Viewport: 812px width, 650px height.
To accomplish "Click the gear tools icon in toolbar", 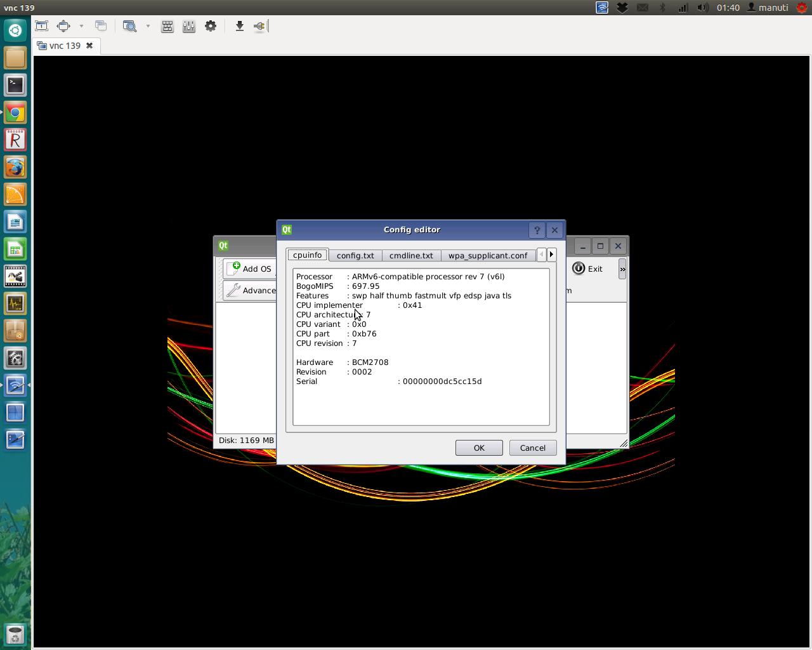I will tap(211, 26).
